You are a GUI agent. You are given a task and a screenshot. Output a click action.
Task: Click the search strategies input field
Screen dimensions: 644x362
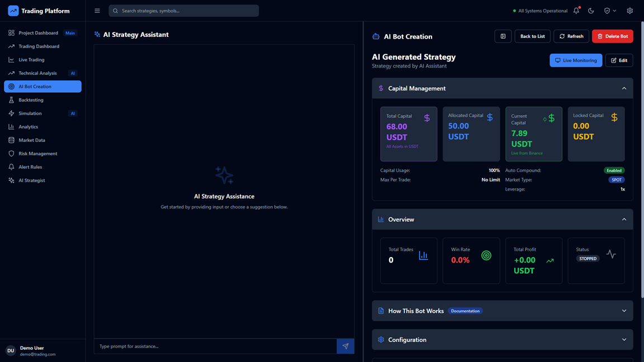tap(184, 11)
